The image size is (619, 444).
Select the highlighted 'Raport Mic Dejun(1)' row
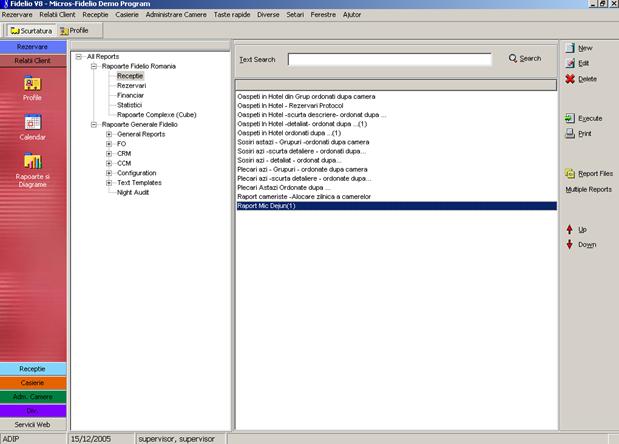click(x=396, y=206)
